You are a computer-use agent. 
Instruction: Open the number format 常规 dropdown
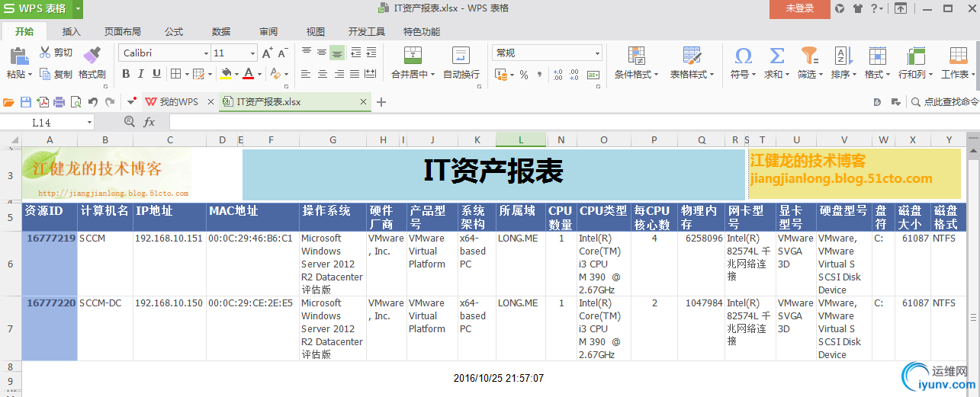pos(596,53)
